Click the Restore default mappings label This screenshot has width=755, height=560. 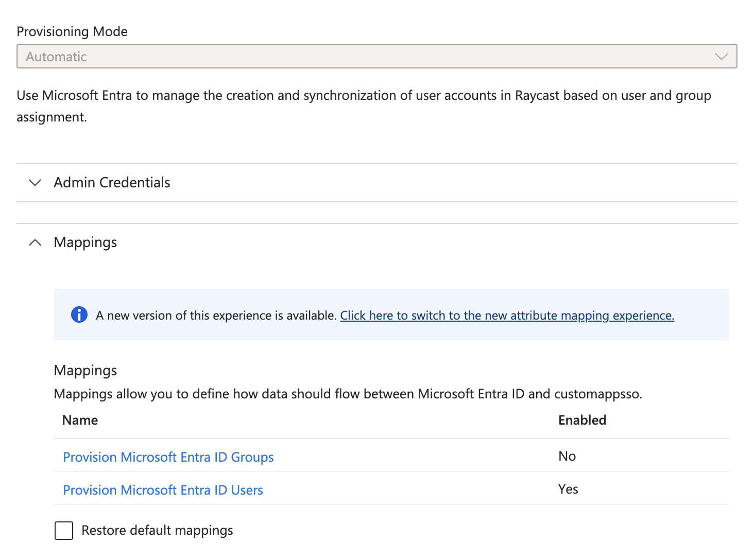(x=157, y=531)
